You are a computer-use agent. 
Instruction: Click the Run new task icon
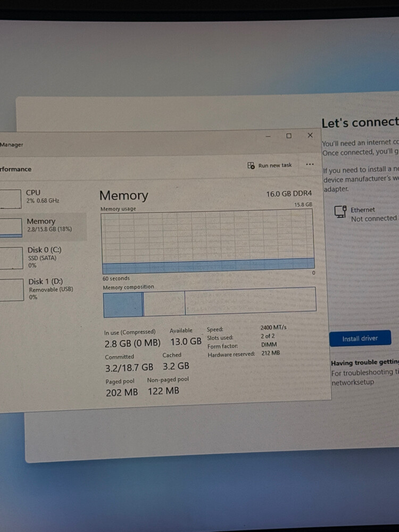[x=251, y=165]
